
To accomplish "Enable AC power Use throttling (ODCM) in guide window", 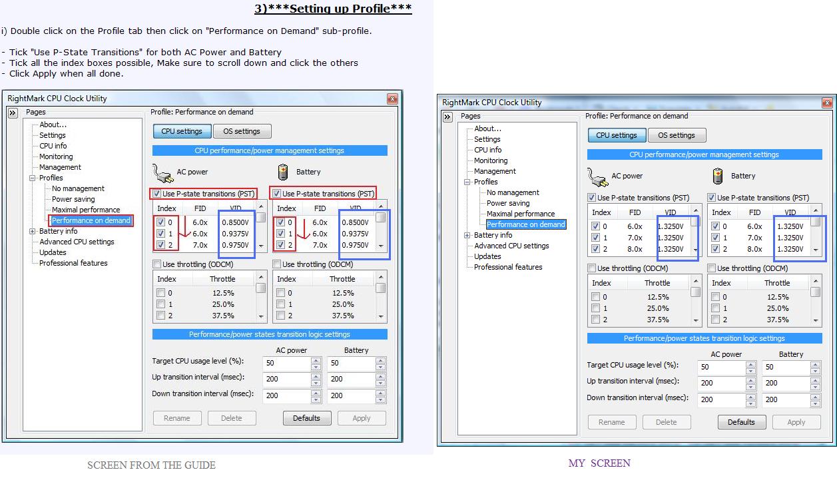I will (x=157, y=264).
